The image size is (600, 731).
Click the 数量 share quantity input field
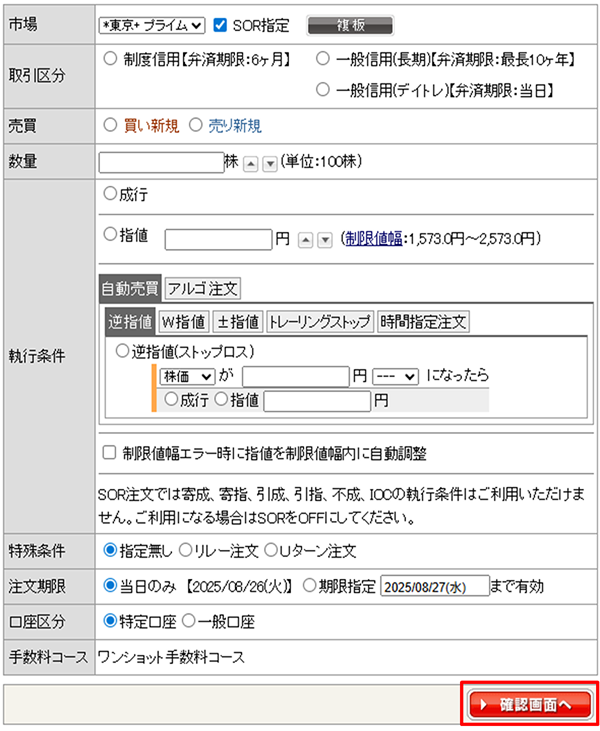point(162,162)
